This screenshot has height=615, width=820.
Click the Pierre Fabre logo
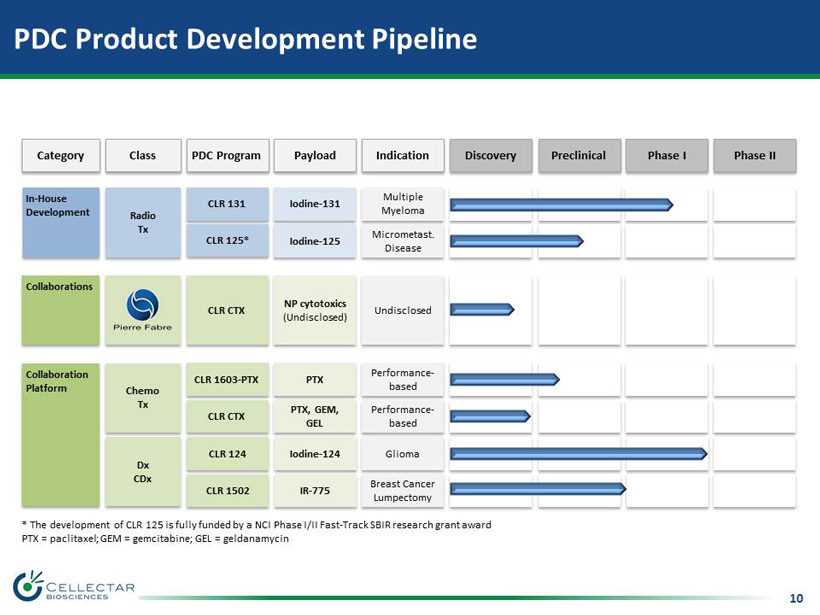click(x=142, y=309)
